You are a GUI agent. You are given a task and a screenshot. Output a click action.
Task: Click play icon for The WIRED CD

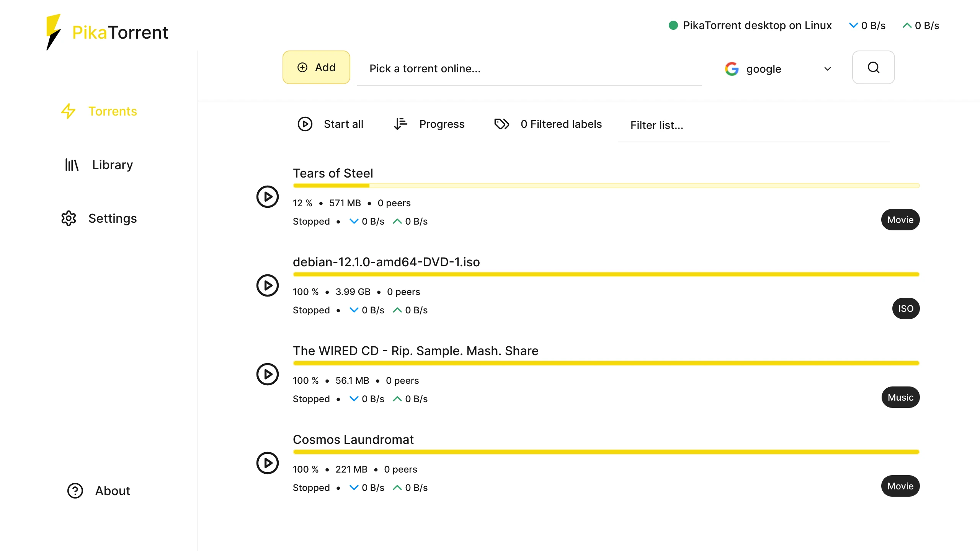click(x=267, y=374)
